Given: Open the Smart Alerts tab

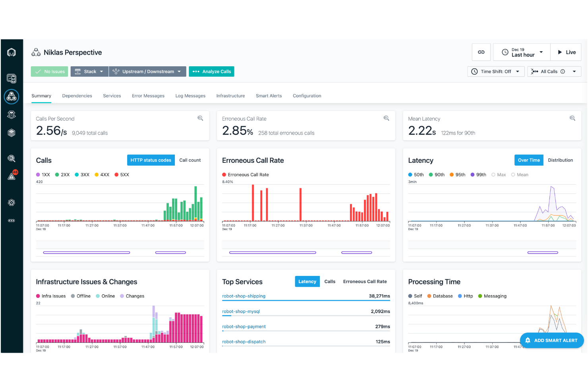Looking at the screenshot, I should (x=269, y=96).
